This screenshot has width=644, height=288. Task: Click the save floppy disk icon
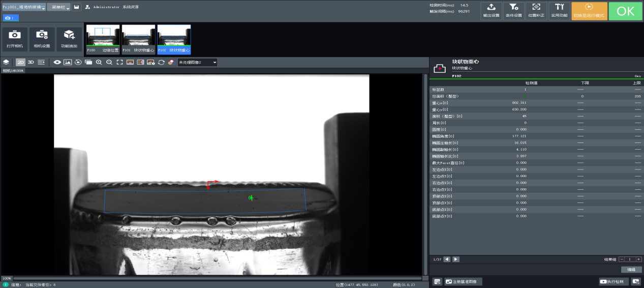pyautogui.click(x=76, y=7)
